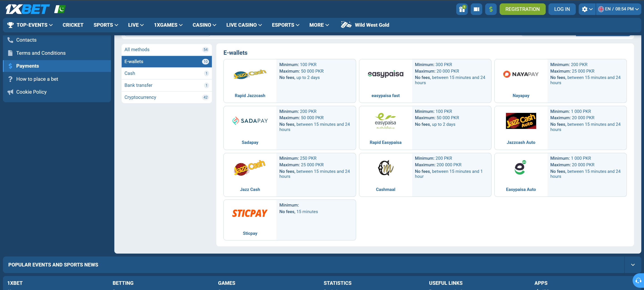The width and height of the screenshot is (644, 290).
Task: Open the gift bonus icon
Action: tap(462, 9)
